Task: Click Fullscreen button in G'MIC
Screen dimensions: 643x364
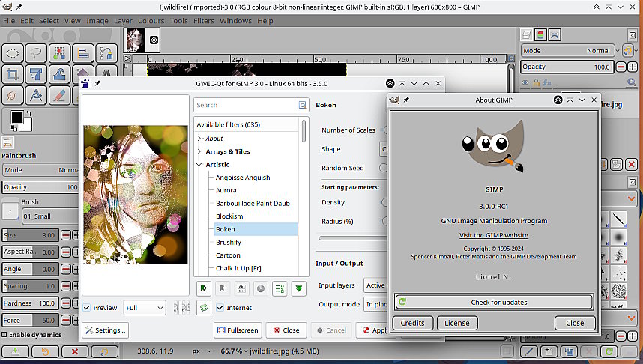Action: click(238, 330)
